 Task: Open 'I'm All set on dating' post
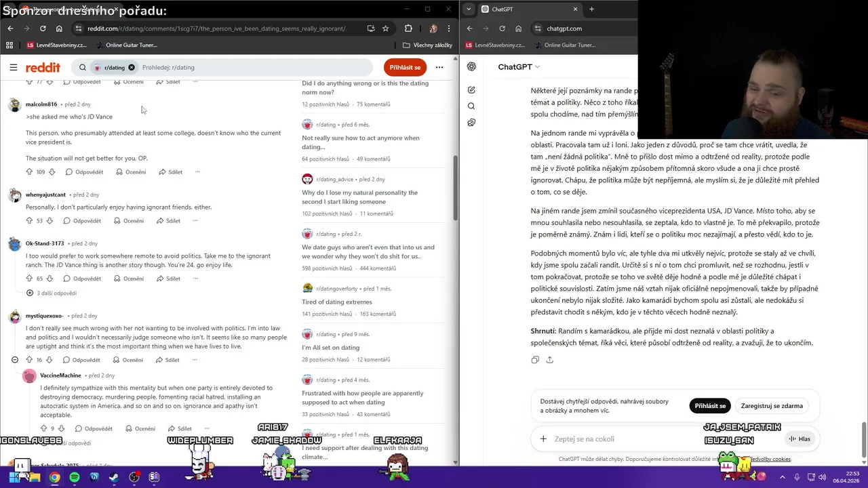[x=331, y=348]
